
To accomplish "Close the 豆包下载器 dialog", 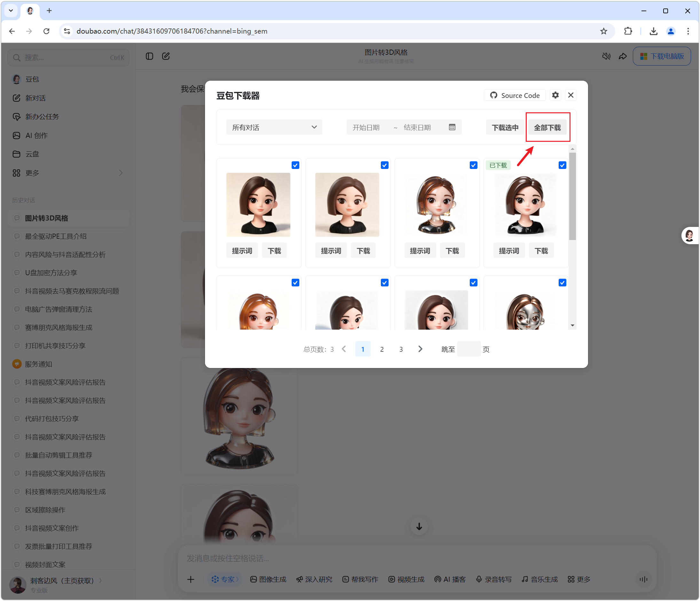I will click(x=570, y=95).
